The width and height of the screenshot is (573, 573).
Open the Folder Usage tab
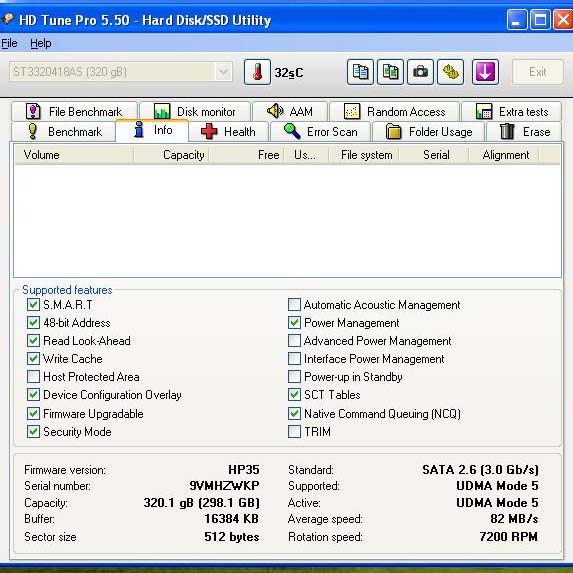(429, 132)
